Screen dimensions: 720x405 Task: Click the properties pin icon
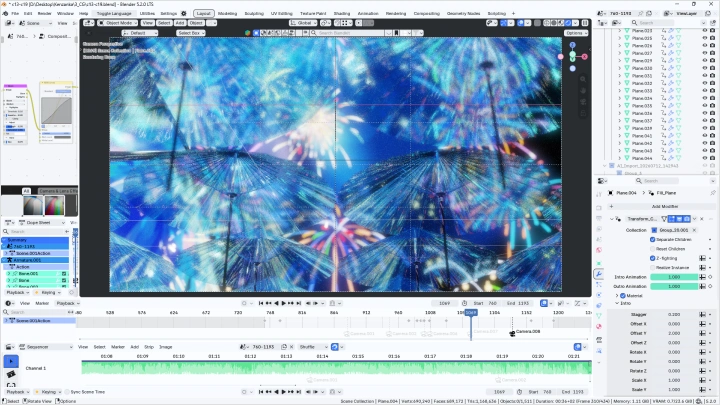pyautogui.click(x=713, y=193)
